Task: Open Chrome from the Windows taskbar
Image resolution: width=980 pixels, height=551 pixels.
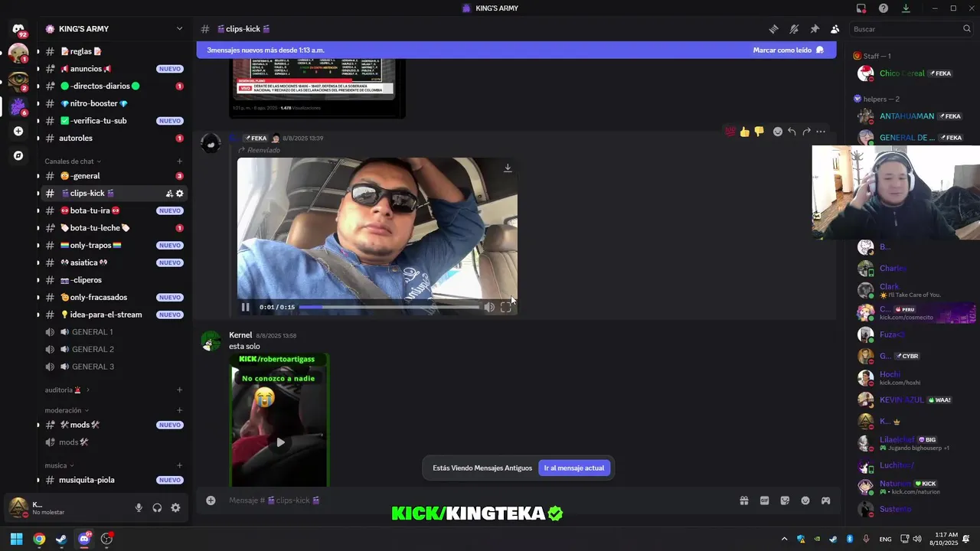Action: pos(39,539)
